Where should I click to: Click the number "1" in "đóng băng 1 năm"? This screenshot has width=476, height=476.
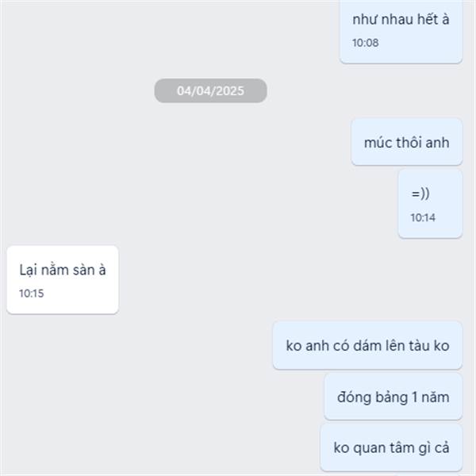pyautogui.click(x=414, y=397)
